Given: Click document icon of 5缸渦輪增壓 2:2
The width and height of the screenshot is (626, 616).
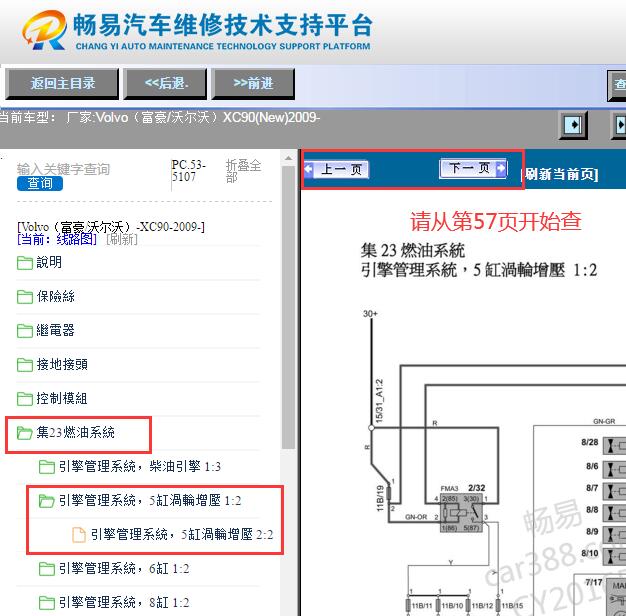Looking at the screenshot, I should (x=79, y=535).
